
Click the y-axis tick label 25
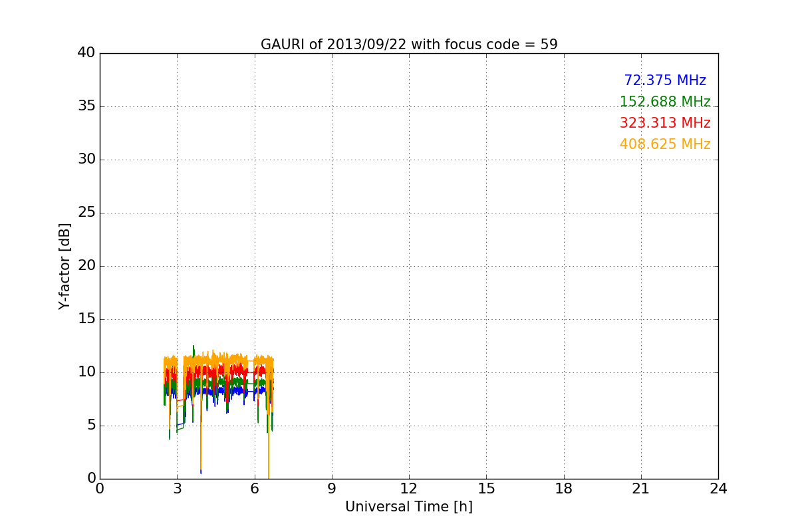86,213
